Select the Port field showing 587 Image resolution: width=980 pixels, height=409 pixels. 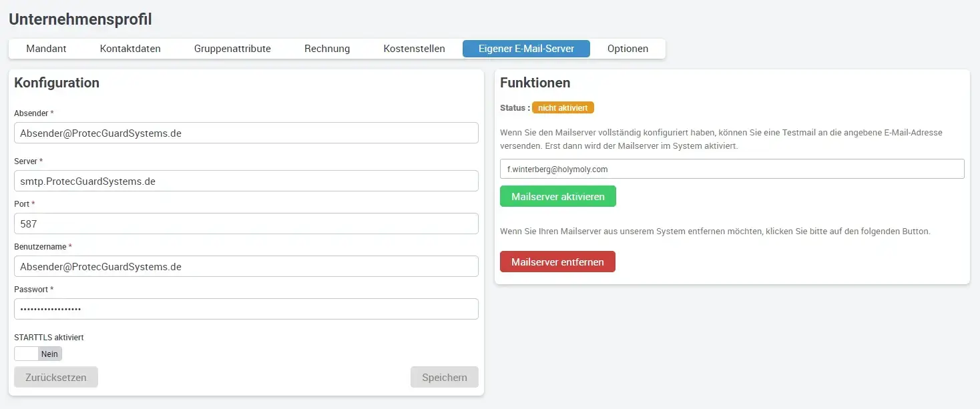(246, 224)
